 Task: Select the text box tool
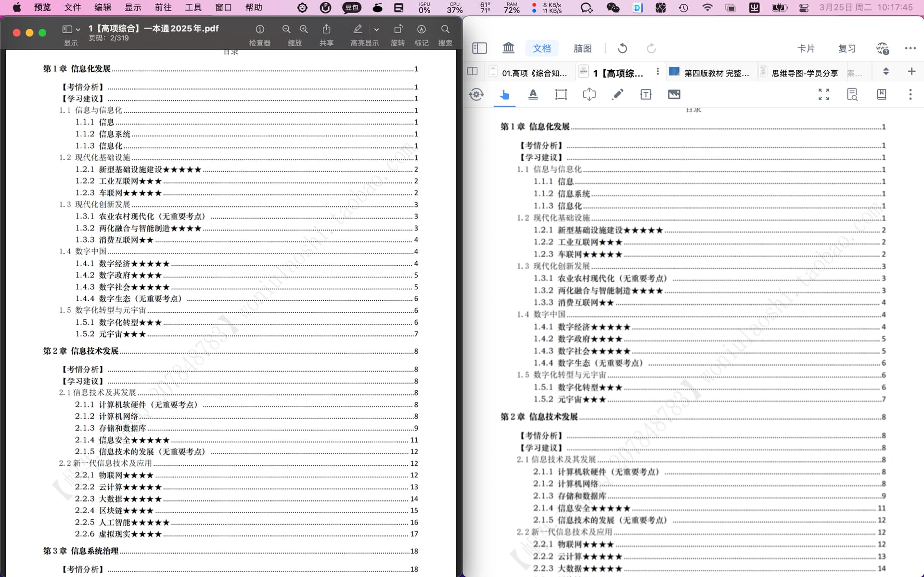pos(645,94)
